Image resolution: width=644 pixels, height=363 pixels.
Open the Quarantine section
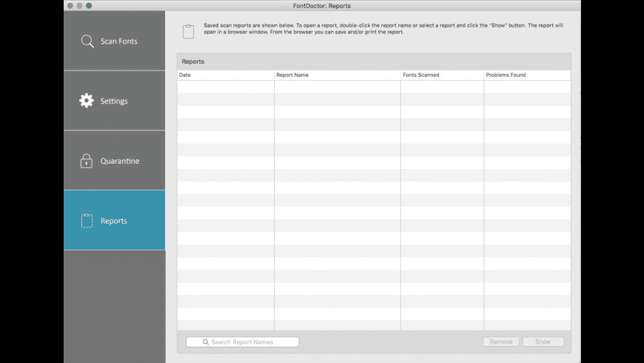115,161
